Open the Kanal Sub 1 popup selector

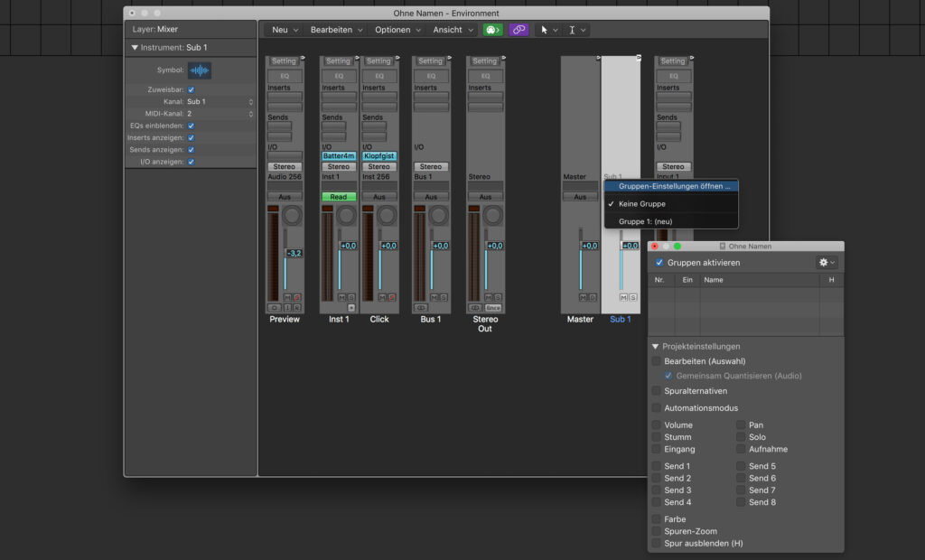pos(220,101)
